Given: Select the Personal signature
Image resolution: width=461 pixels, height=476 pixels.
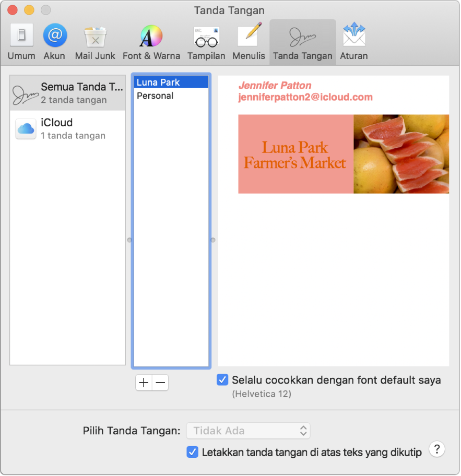Looking at the screenshot, I should click(171, 96).
